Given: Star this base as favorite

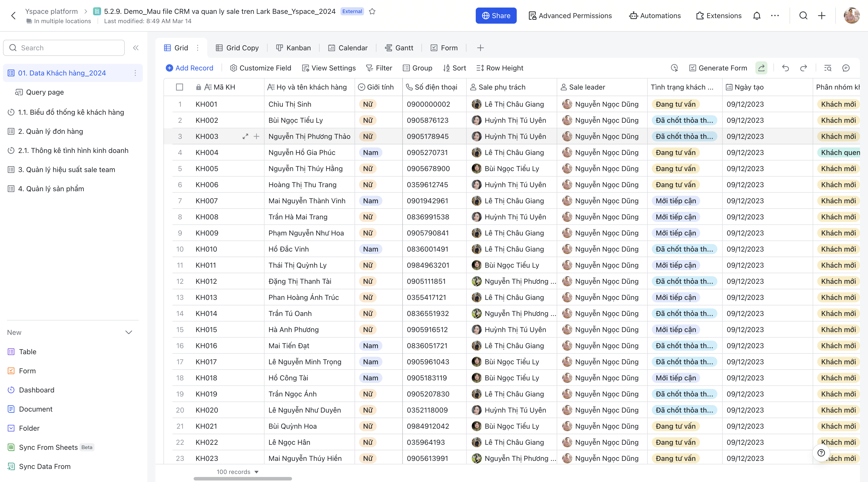Looking at the screenshot, I should pyautogui.click(x=372, y=12).
